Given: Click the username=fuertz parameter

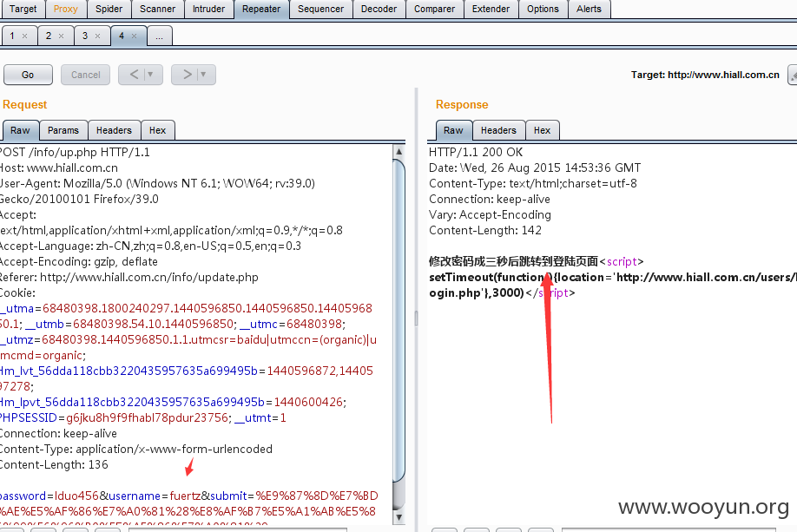Looking at the screenshot, I should pyautogui.click(x=155, y=496).
